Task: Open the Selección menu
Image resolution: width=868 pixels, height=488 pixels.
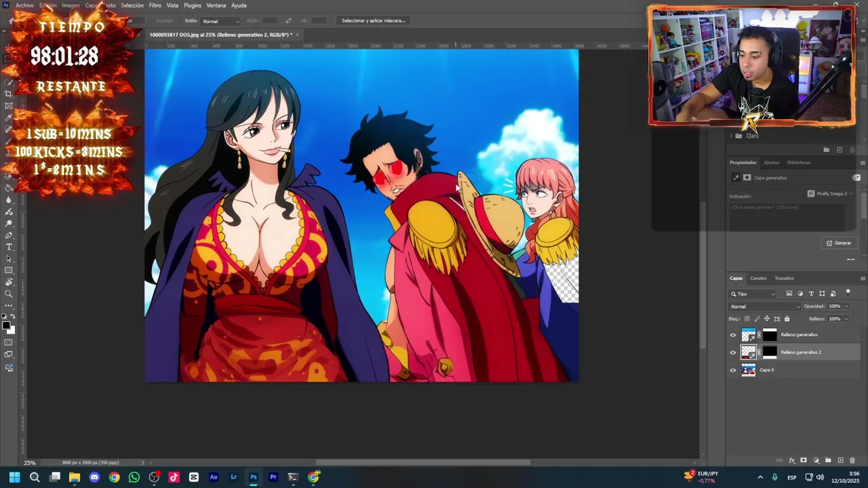Action: point(132,5)
